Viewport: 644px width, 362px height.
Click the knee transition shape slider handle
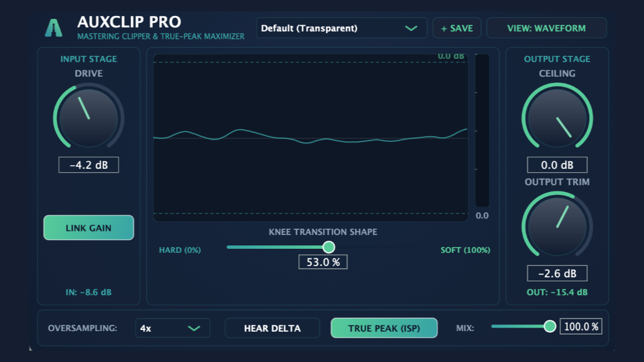point(329,247)
